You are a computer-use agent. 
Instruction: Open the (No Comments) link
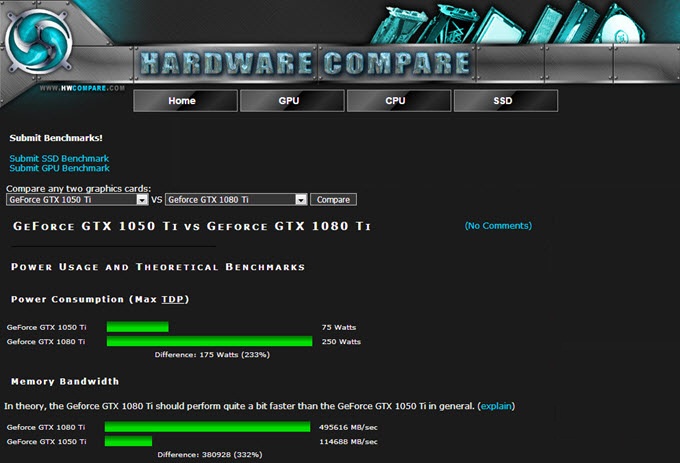tap(498, 225)
